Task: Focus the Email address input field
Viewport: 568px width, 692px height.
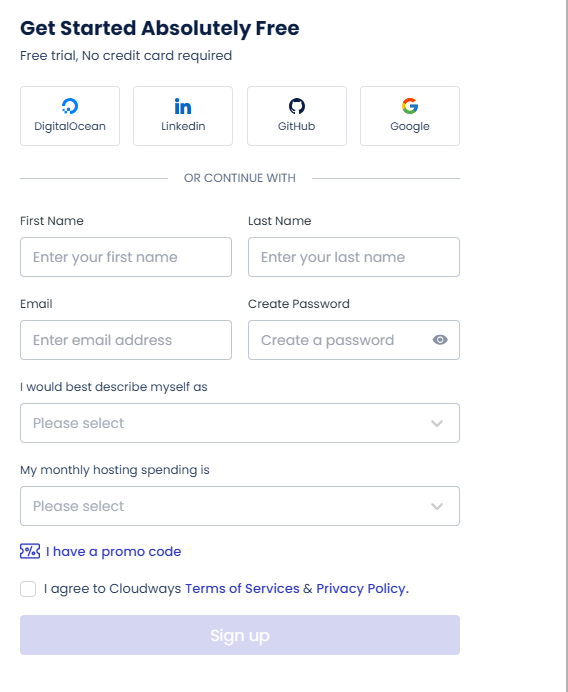Action: (x=126, y=340)
